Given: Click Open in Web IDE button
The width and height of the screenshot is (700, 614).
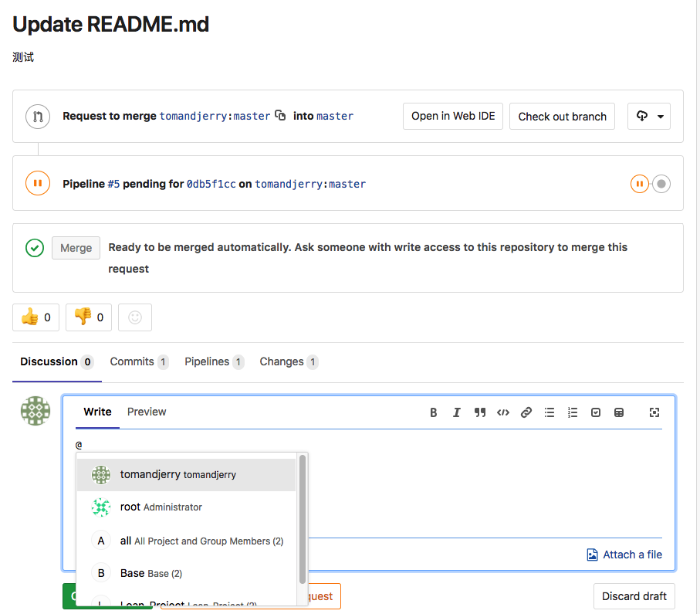Looking at the screenshot, I should pos(453,116).
